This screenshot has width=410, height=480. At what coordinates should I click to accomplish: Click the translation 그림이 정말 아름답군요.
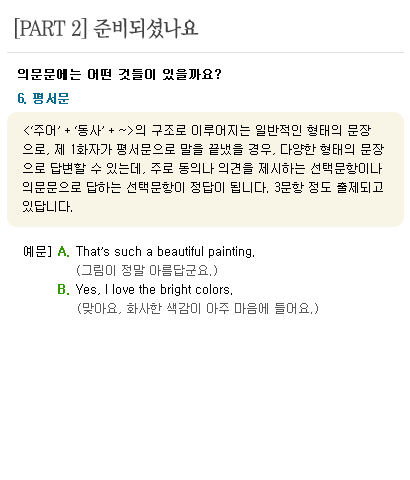(147, 270)
